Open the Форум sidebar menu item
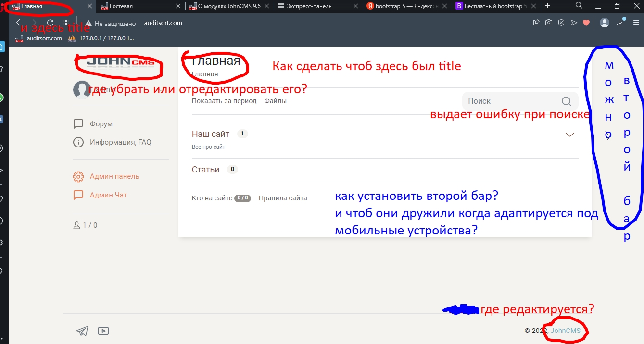Image resolution: width=644 pixels, height=344 pixels. [101, 124]
